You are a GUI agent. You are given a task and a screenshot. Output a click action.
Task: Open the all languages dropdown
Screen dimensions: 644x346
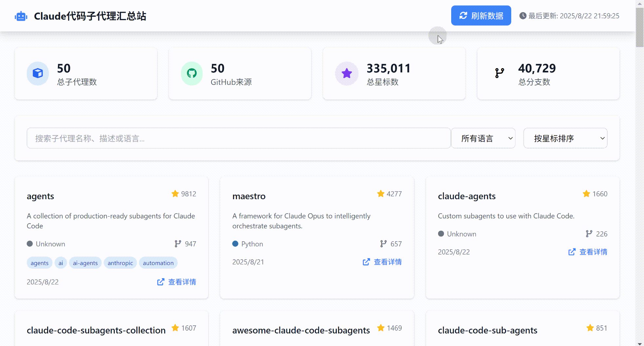tap(483, 138)
